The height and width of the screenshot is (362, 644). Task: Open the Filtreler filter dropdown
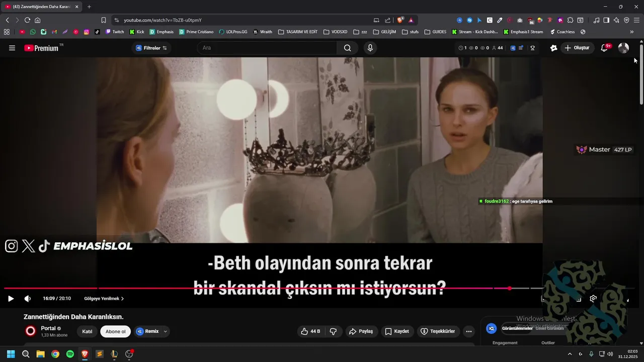pyautogui.click(x=151, y=48)
